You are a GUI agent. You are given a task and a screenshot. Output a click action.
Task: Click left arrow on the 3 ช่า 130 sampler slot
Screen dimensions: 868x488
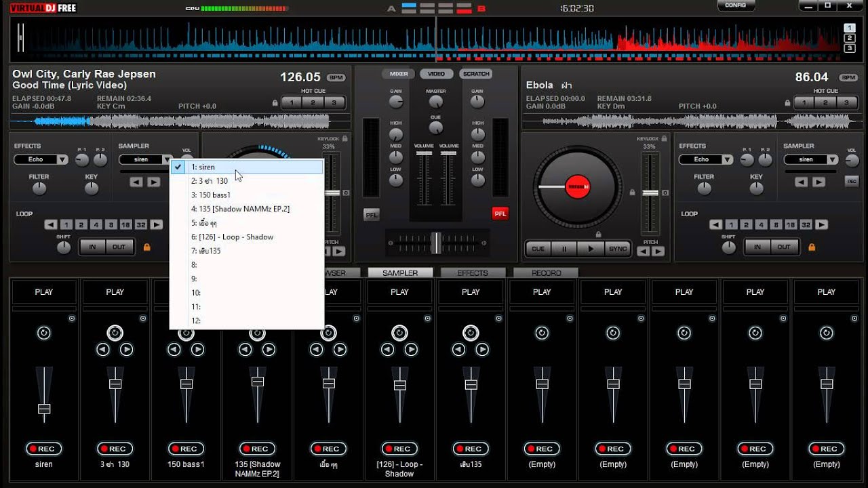103,350
